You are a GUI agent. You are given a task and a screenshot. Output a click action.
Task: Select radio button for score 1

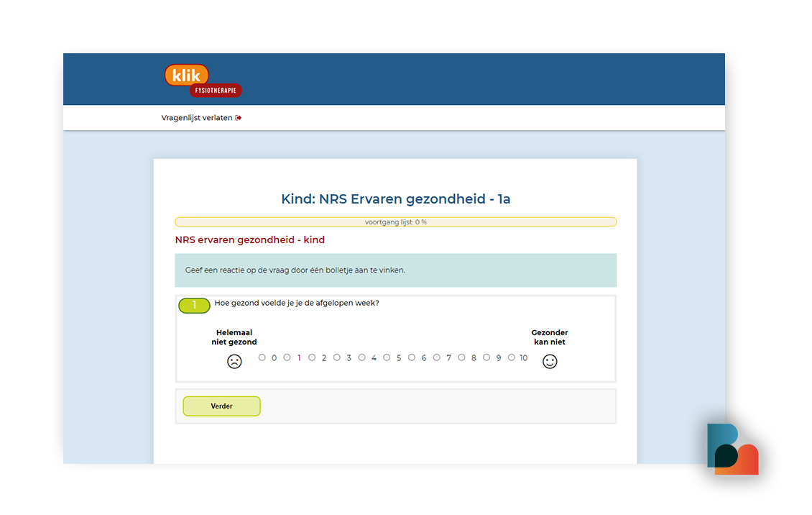pyautogui.click(x=287, y=357)
